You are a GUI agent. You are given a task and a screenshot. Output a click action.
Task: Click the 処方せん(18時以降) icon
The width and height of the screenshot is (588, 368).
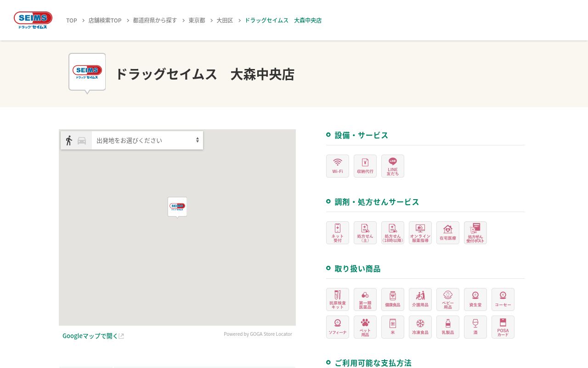[x=393, y=233]
